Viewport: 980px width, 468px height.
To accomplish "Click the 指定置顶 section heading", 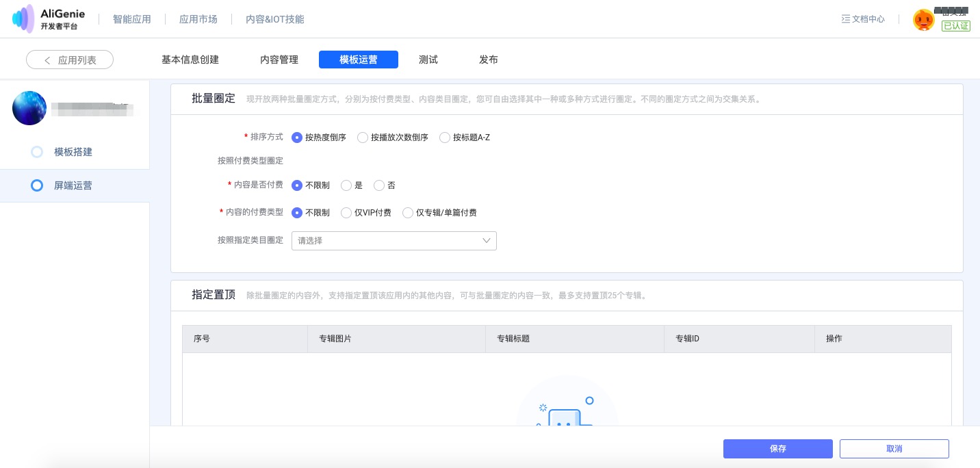I will [x=214, y=295].
